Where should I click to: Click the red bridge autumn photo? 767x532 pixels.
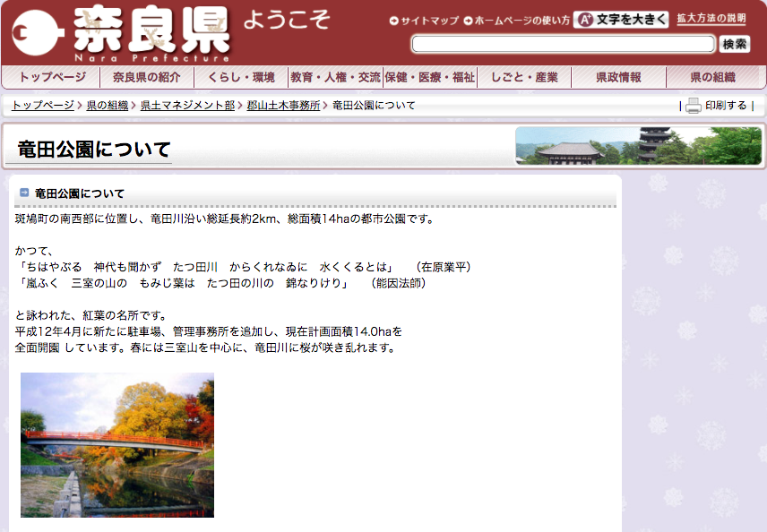tap(117, 445)
